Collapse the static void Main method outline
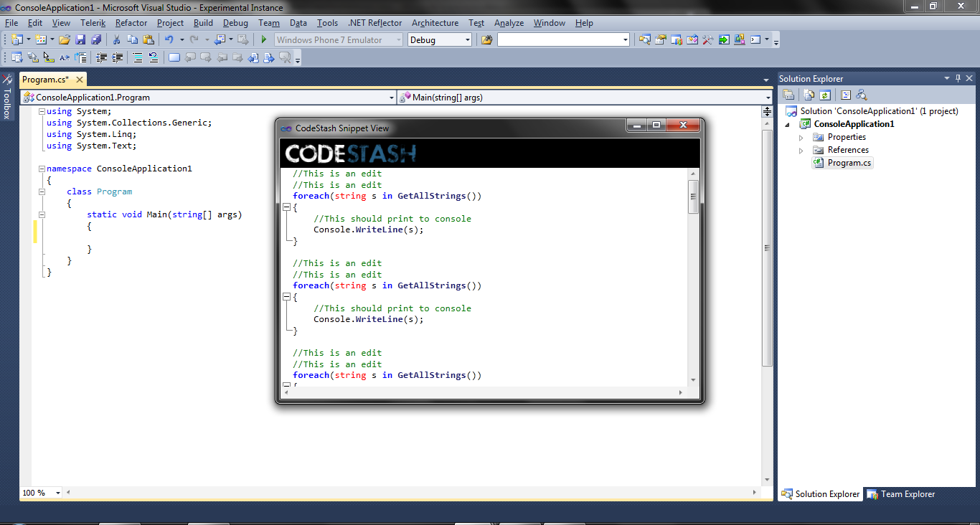980x525 pixels. coord(42,214)
